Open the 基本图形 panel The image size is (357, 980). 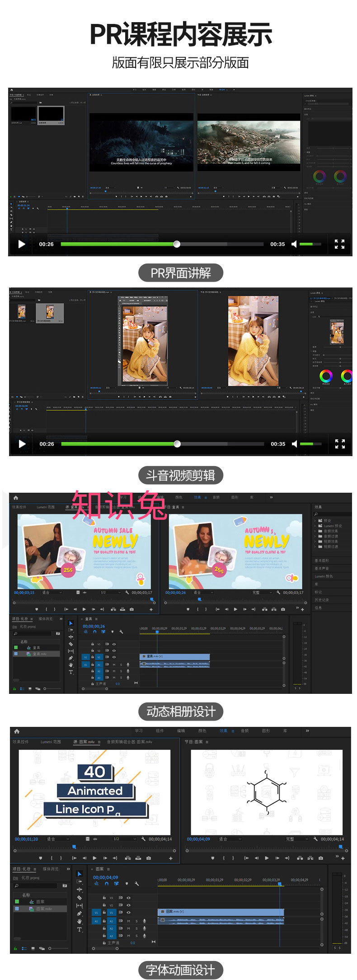[x=322, y=561]
